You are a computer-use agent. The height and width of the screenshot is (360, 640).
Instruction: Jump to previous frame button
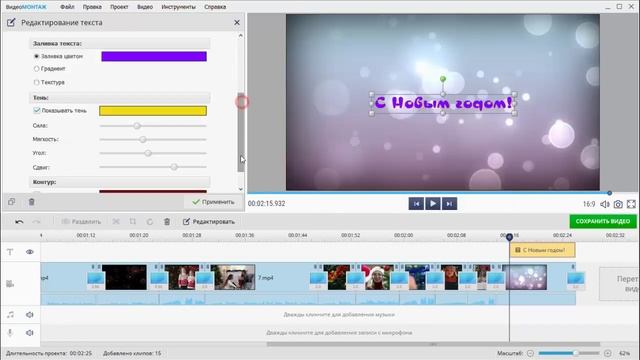416,203
